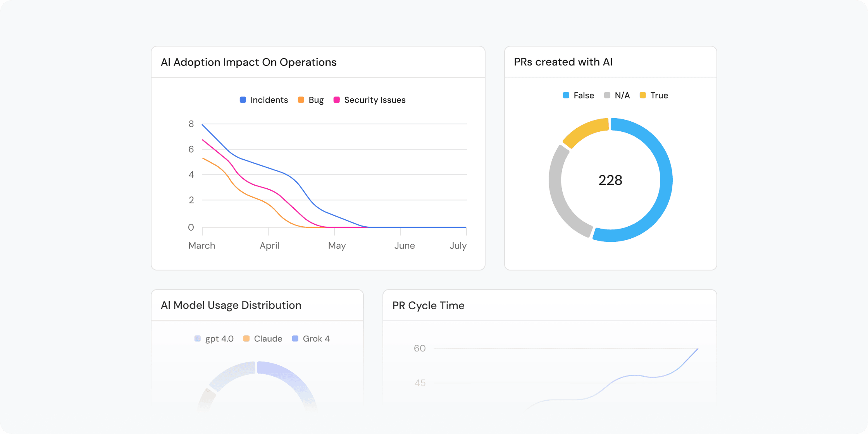The height and width of the screenshot is (434, 868).
Task: Toggle the Security Issues legend swatch
Action: coord(337,100)
